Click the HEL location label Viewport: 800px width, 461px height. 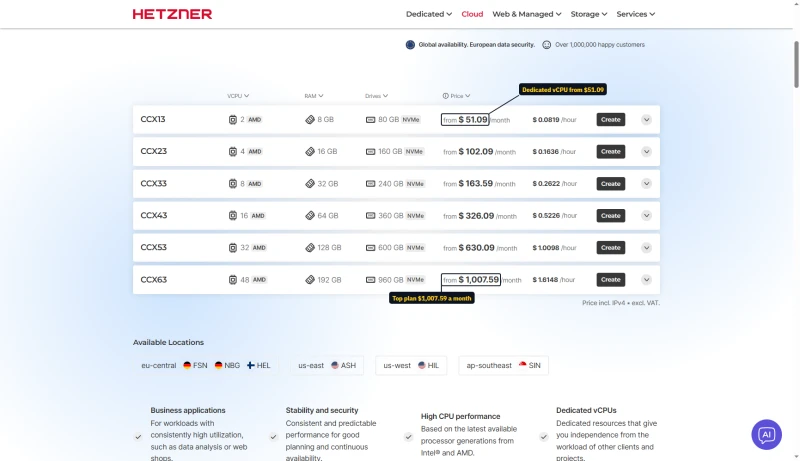[x=263, y=366]
